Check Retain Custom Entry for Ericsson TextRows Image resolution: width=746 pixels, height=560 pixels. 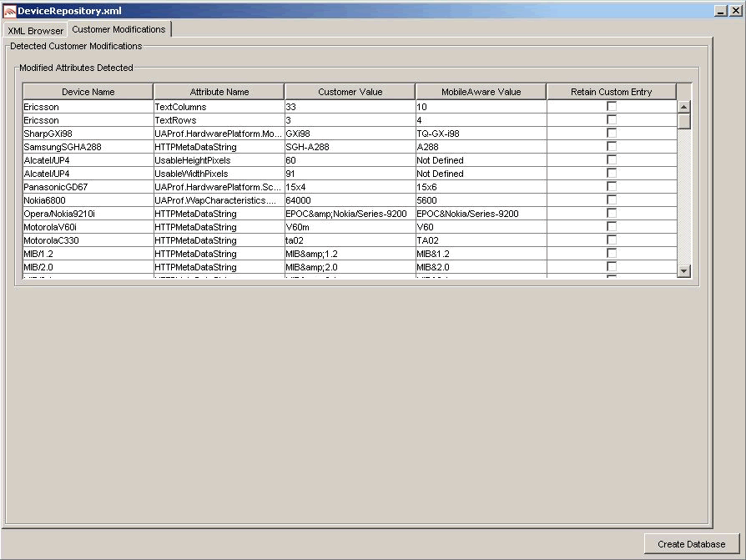click(612, 120)
